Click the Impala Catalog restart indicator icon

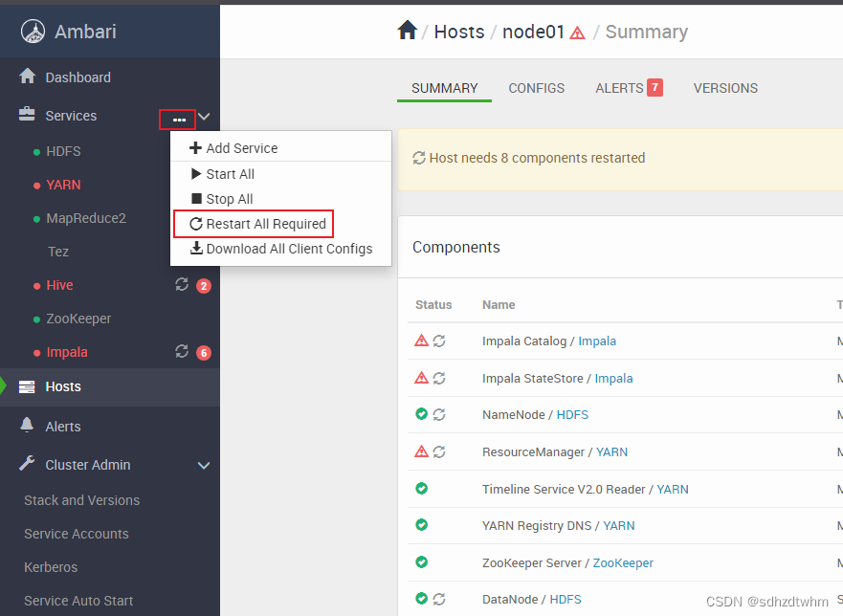439,341
